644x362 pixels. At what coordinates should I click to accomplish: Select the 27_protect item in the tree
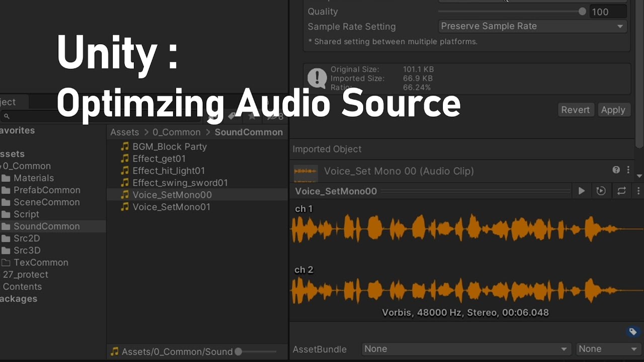pyautogui.click(x=26, y=275)
